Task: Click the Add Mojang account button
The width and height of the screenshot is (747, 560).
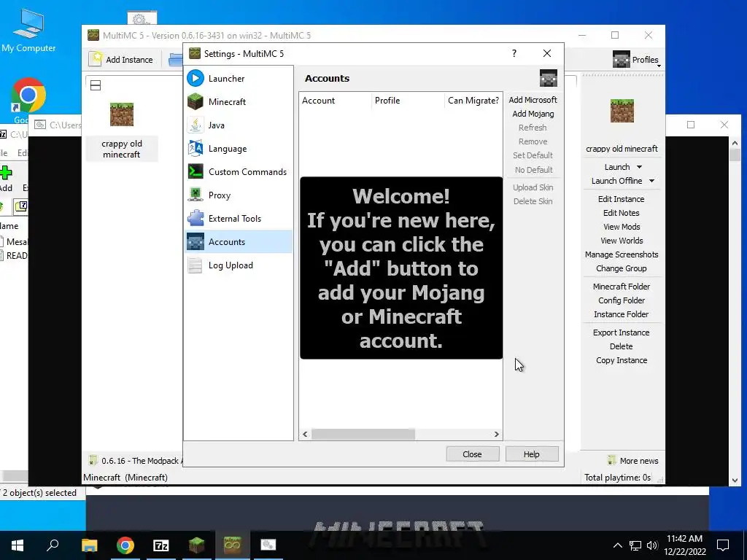Action: pyautogui.click(x=533, y=114)
